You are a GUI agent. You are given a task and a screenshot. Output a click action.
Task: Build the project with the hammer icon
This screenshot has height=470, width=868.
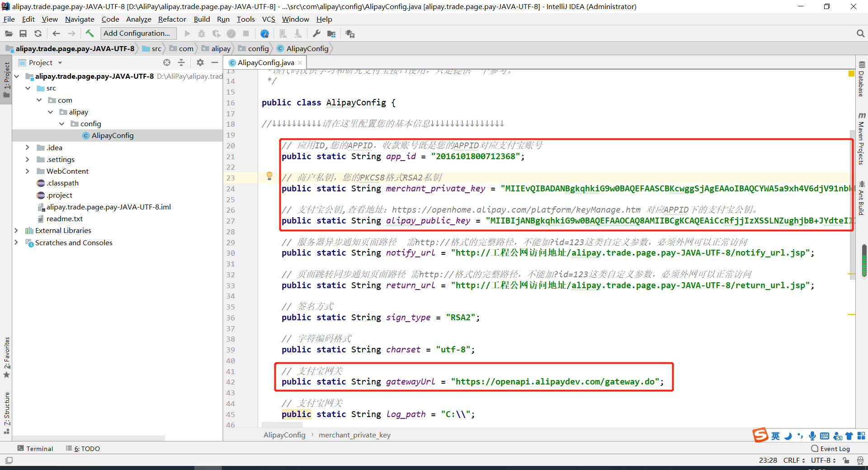90,33
